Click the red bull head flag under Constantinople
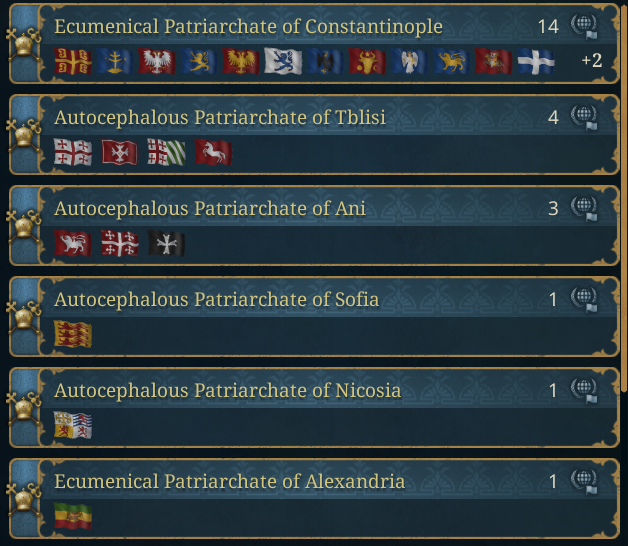Viewport: 628px width, 546px height. click(367, 61)
